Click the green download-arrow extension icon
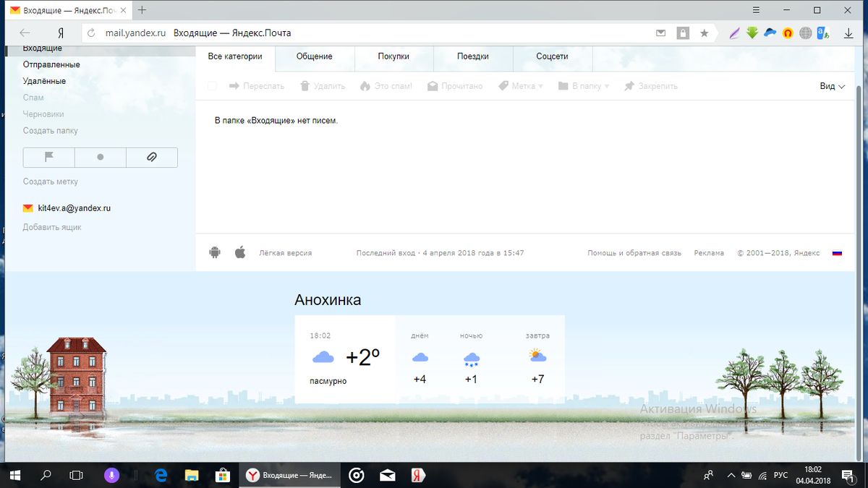Screen dimensions: 868x488 tap(752, 33)
